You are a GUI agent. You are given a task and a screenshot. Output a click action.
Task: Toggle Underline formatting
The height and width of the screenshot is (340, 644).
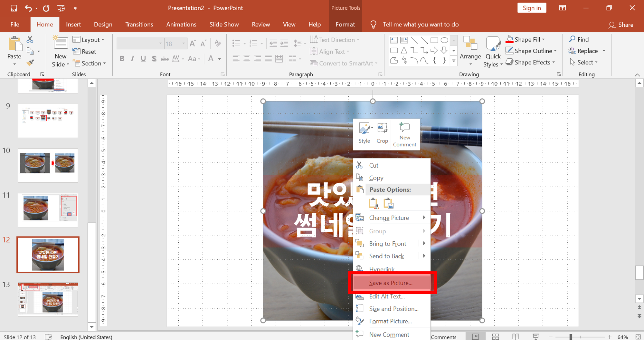pos(143,59)
